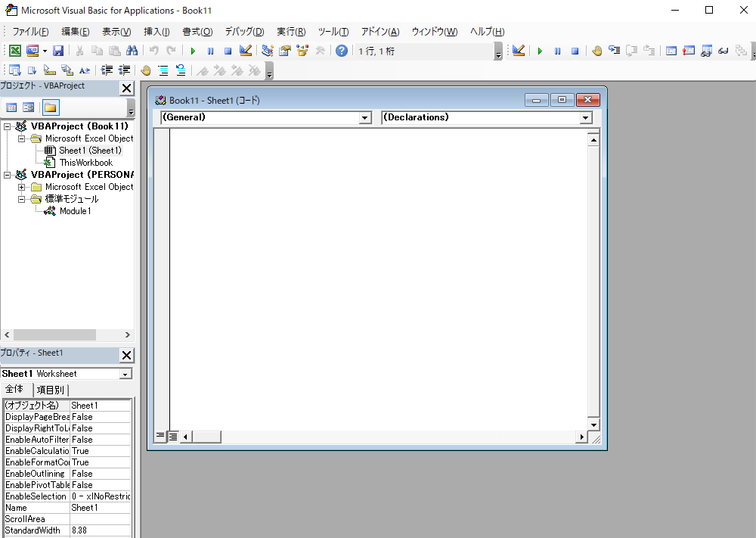Image resolution: width=756 pixels, height=538 pixels.
Task: Open the Watch Window icon
Action: pos(706,51)
